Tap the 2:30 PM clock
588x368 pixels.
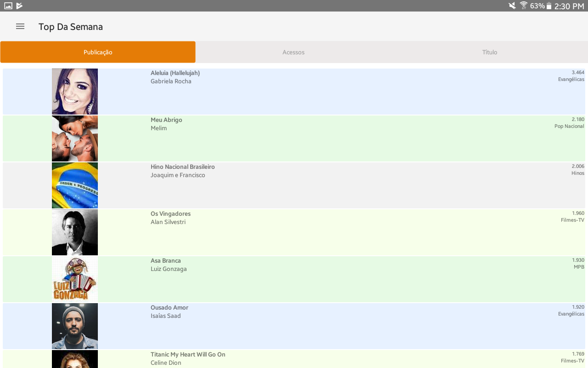[x=569, y=6]
